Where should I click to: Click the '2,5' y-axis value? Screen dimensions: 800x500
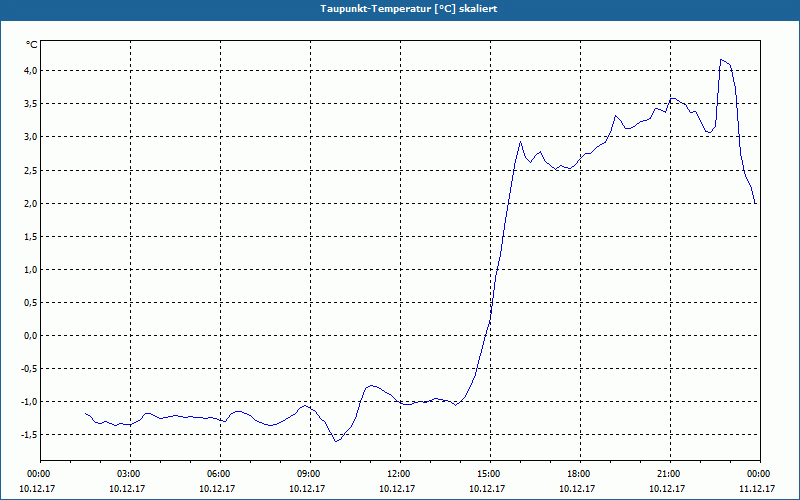click(31, 170)
